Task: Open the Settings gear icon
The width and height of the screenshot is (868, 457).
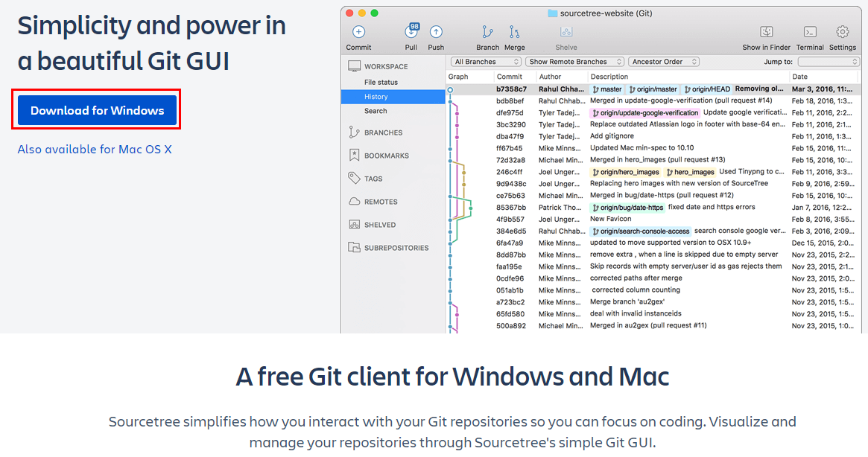Action: (843, 32)
